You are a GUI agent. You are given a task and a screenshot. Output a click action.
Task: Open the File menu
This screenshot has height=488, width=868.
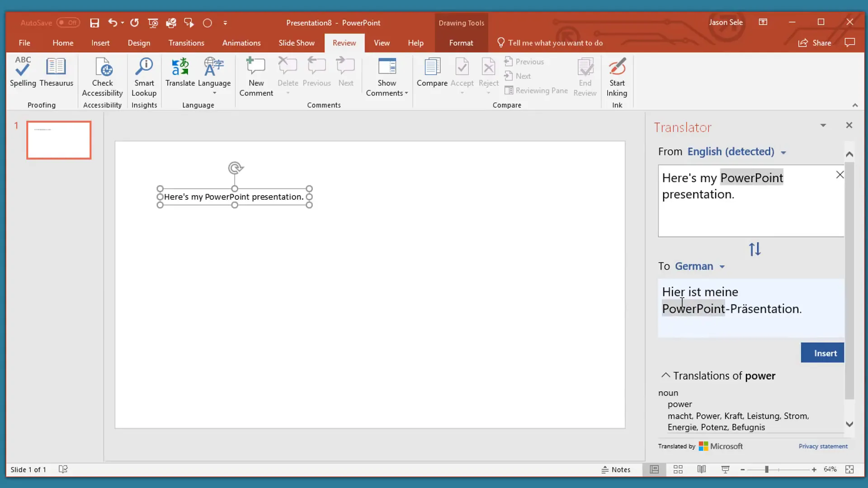pyautogui.click(x=24, y=43)
